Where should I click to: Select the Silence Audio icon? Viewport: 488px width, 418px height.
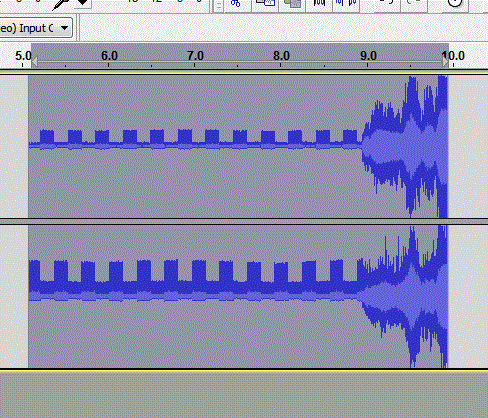click(346, 3)
